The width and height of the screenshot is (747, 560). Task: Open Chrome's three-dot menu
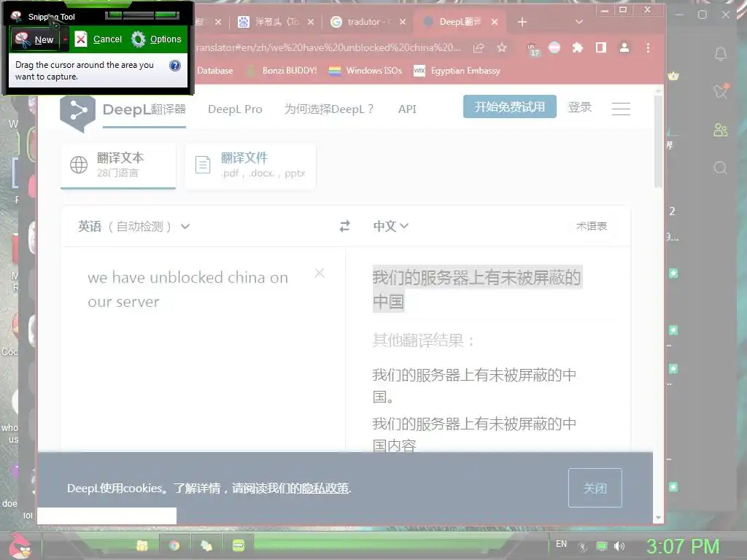click(648, 47)
